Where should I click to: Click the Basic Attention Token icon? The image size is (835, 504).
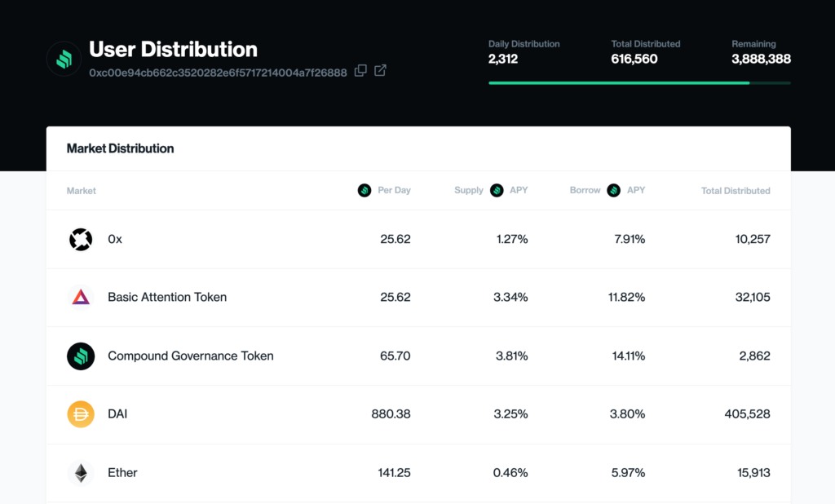click(81, 298)
